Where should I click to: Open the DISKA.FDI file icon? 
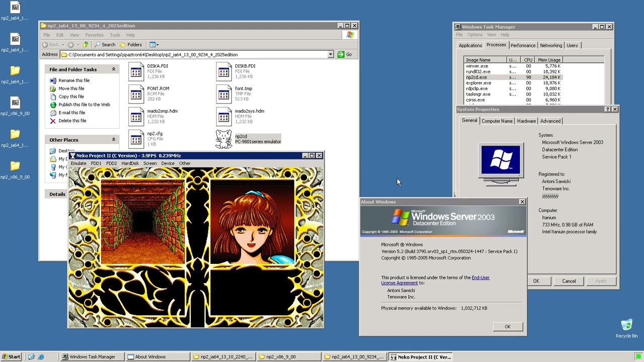[136, 71]
